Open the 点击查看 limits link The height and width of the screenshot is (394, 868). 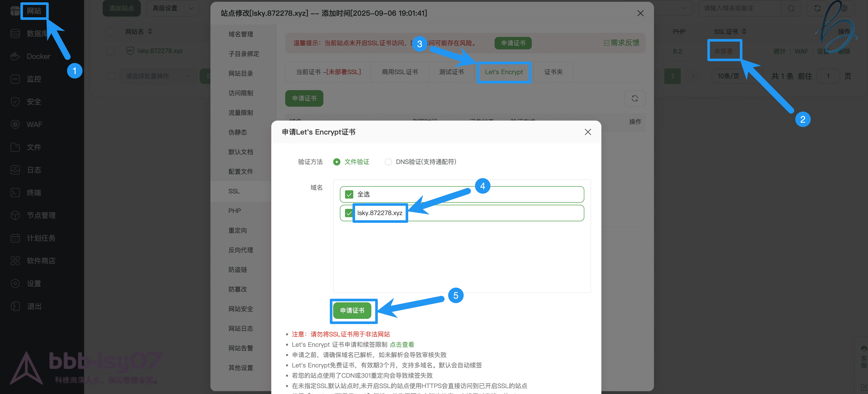402,344
